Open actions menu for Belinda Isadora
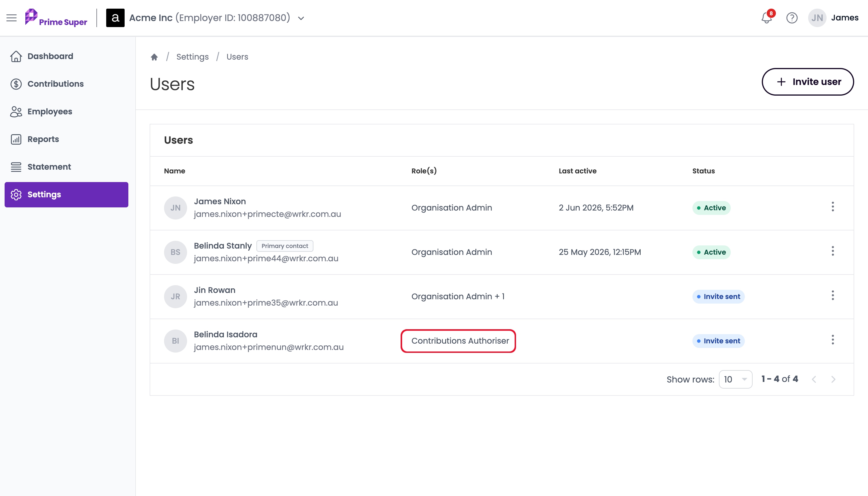 833,340
